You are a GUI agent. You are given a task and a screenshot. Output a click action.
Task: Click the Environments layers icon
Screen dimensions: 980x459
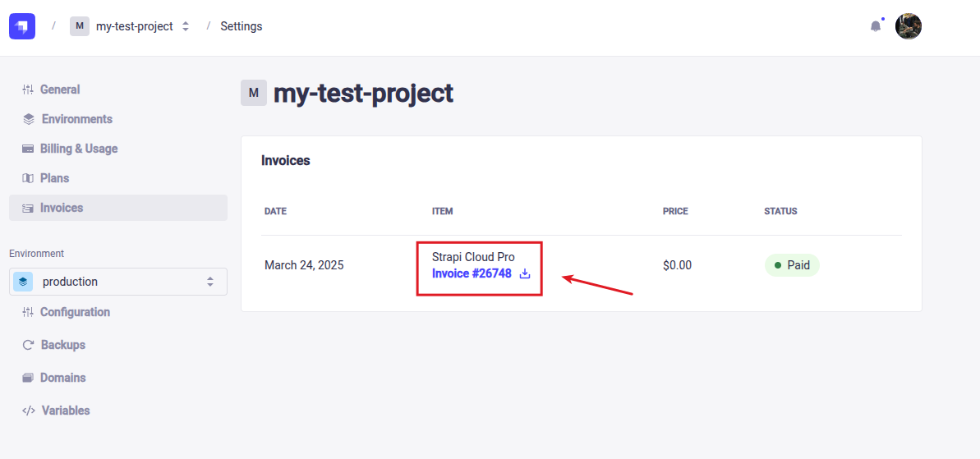coord(29,119)
